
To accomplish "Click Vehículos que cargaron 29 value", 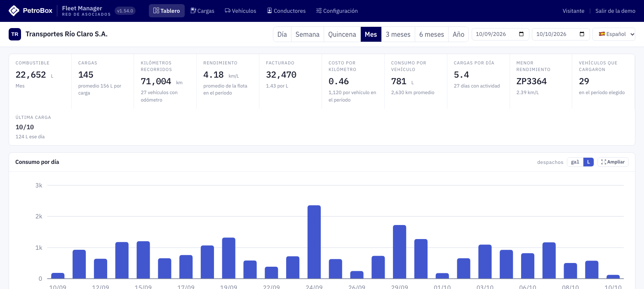I will tap(584, 81).
